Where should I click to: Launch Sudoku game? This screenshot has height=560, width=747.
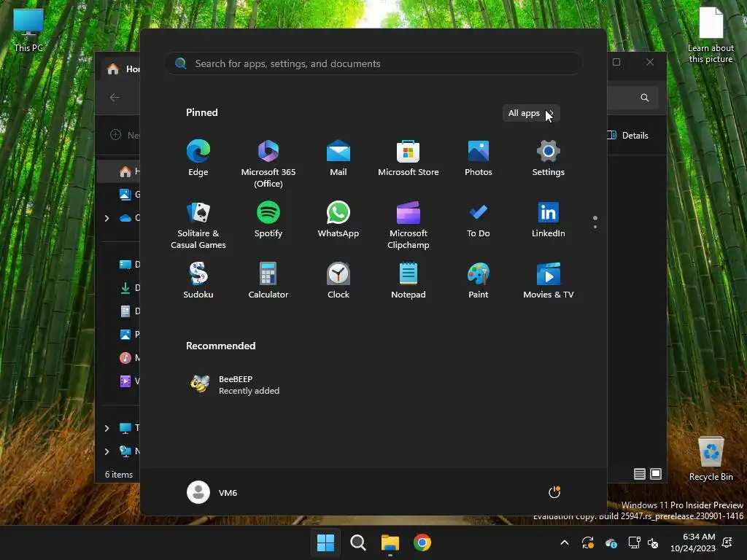198,281
